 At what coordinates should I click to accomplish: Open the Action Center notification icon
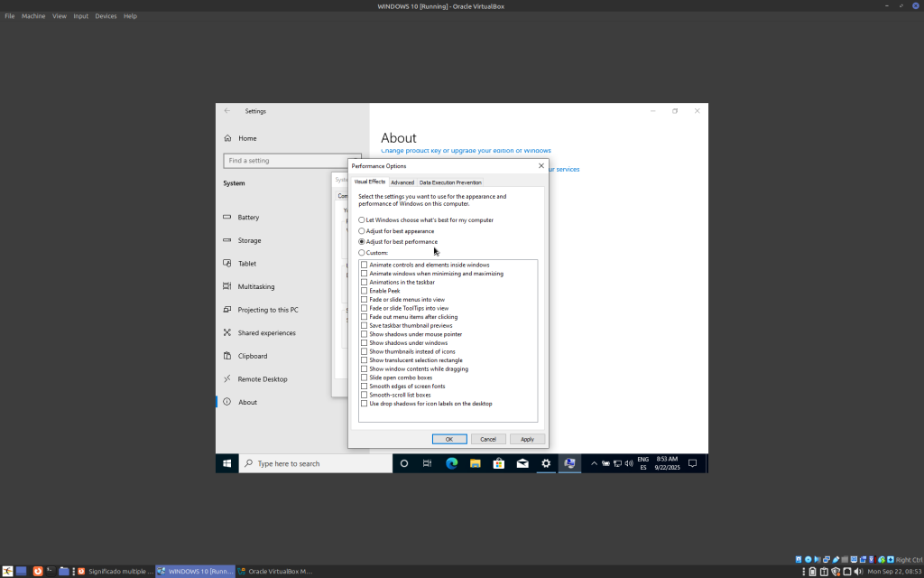[693, 463]
